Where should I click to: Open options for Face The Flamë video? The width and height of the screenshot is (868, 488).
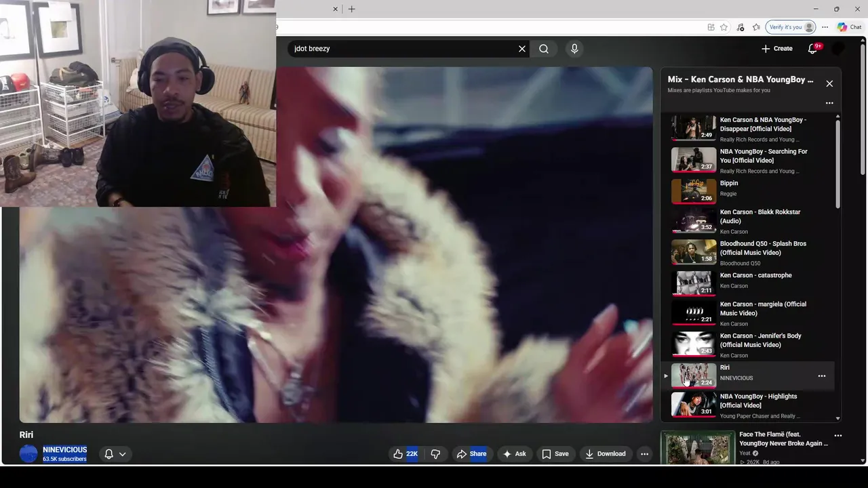click(838, 436)
